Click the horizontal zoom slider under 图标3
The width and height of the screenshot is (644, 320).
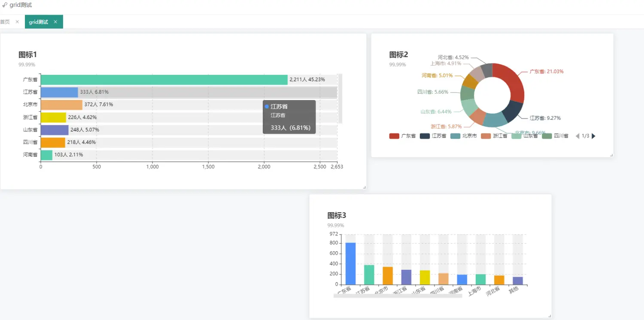[x=397, y=296]
